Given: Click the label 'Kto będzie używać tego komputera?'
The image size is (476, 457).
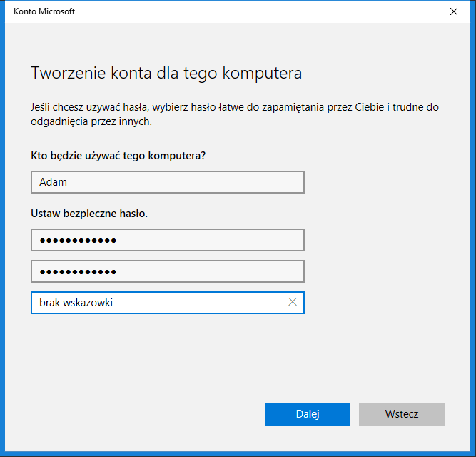Looking at the screenshot, I should point(118,156).
